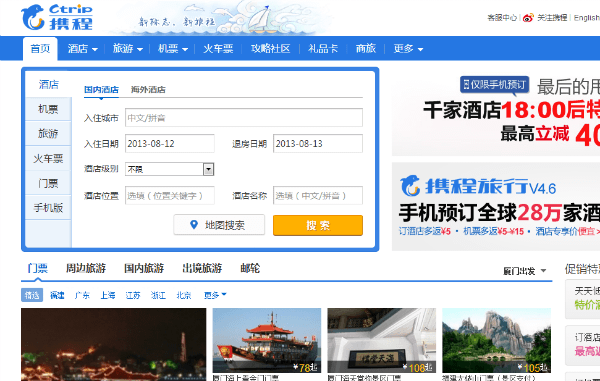Filter tickets by 上海
Image resolution: width=600 pixels, height=381 pixels.
click(108, 295)
